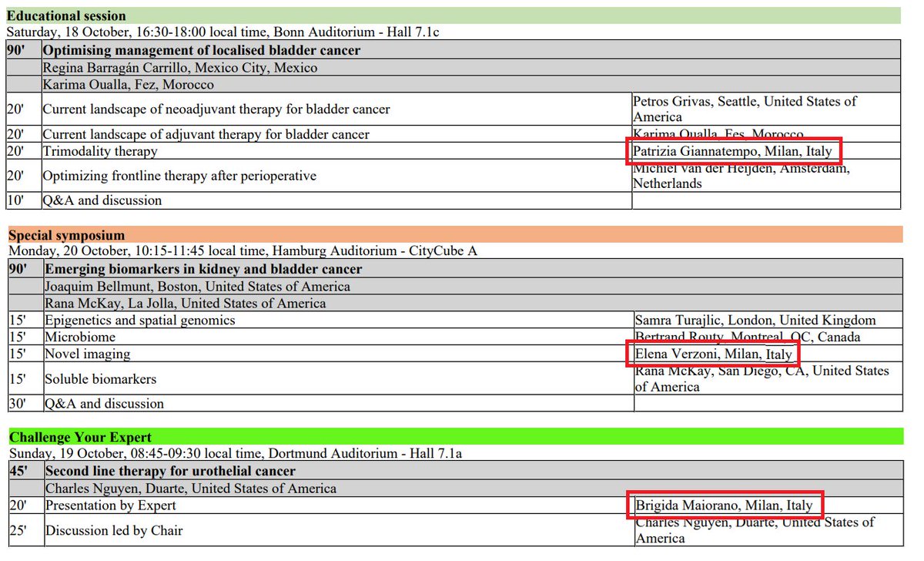Select speaker cell 'Karima Oualla, Fes, Morocco'
Viewport: 924px width, 561px height.
718,134
